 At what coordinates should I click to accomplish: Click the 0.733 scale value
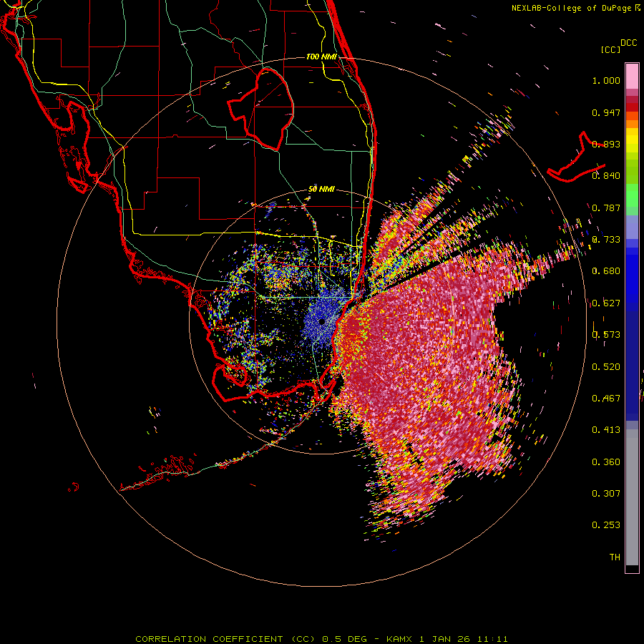point(606,240)
